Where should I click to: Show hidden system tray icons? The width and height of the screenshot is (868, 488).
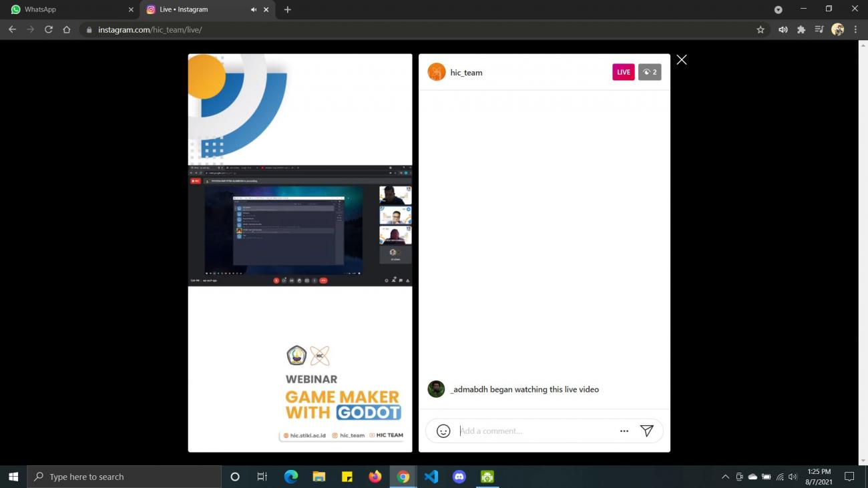pos(725,477)
